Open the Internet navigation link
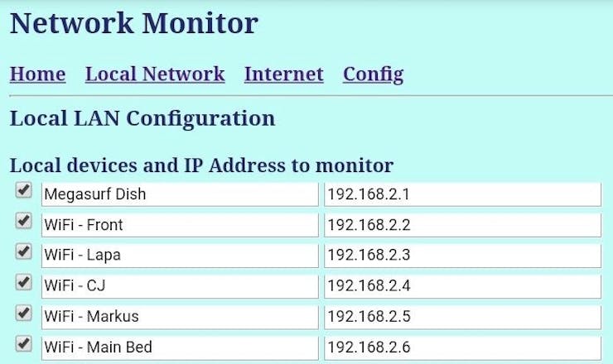 [x=283, y=74]
